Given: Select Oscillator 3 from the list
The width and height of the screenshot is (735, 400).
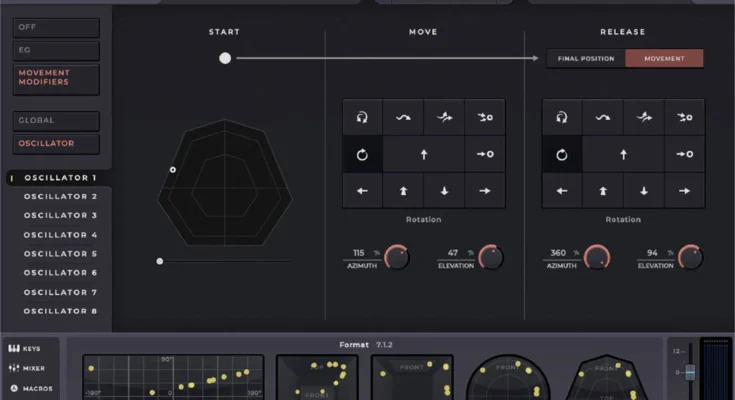Looking at the screenshot, I should coord(60,216).
